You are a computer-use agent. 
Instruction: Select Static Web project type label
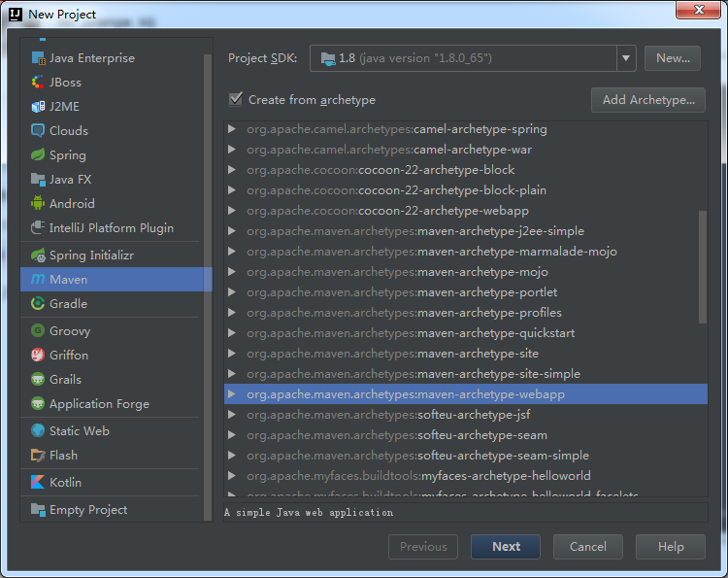point(80,430)
